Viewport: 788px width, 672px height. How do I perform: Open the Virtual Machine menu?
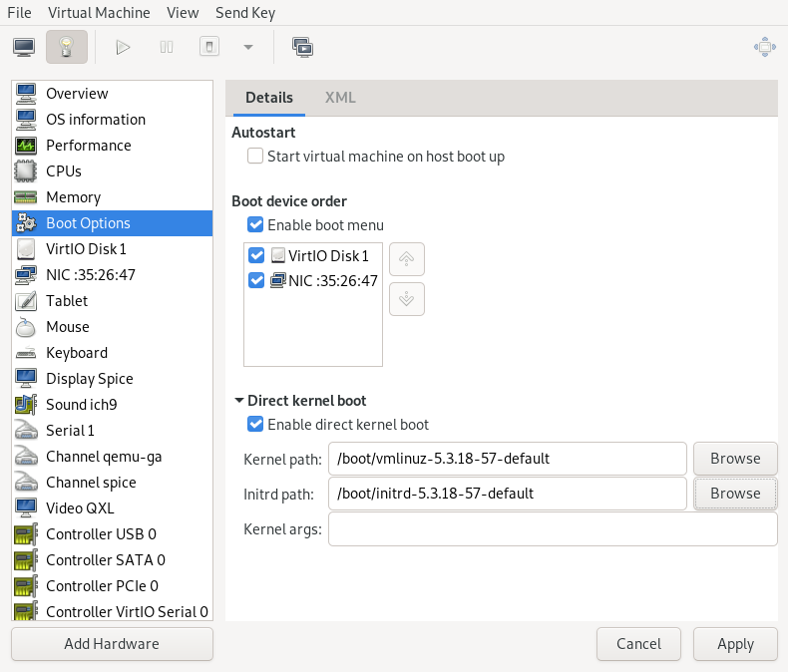coord(99,13)
